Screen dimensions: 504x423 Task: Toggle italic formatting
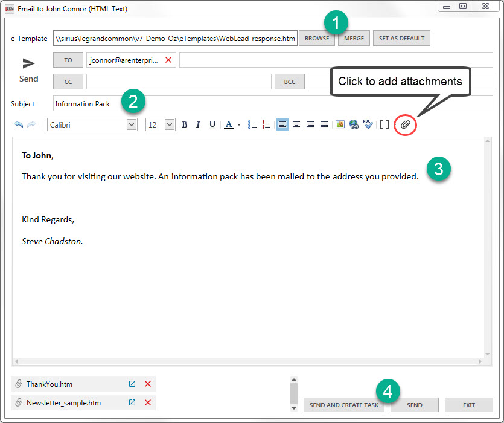pos(198,124)
